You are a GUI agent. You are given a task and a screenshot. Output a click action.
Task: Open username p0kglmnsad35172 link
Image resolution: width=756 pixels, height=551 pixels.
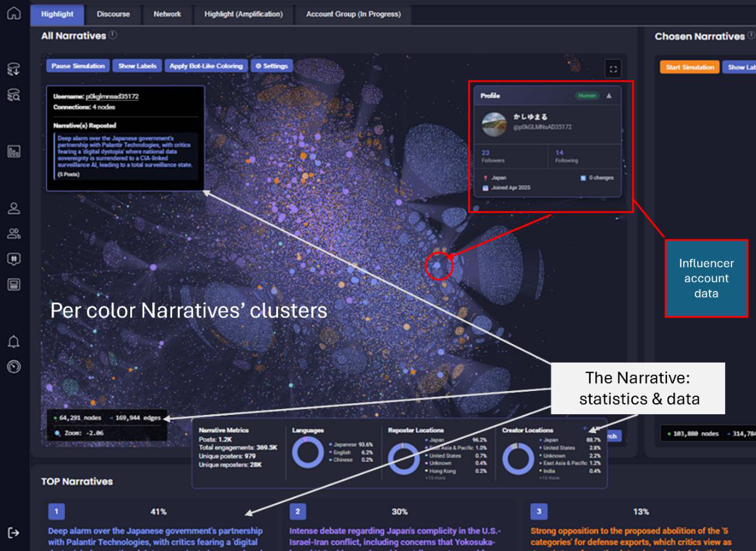coord(112,96)
